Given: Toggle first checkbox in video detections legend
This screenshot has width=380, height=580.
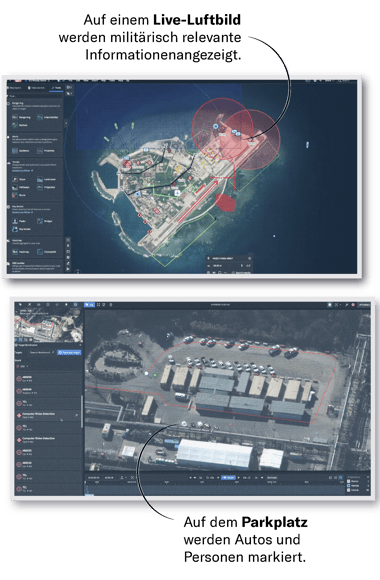Looking at the screenshot, I should (x=349, y=481).
